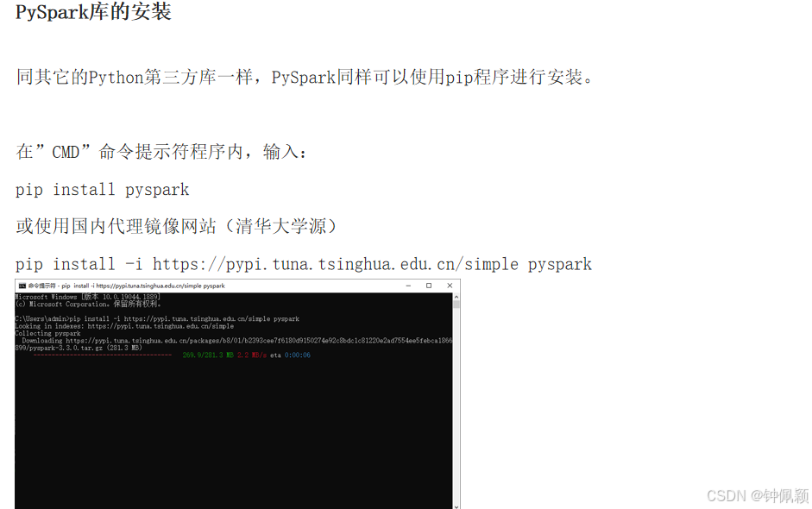Click the "pip install pyspark" command text

pyautogui.click(x=102, y=190)
